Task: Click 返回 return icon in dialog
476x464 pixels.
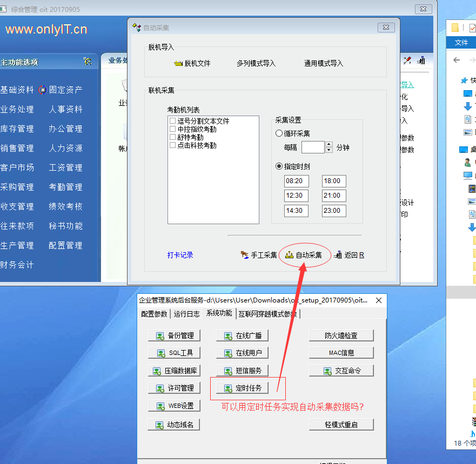Action: (338, 255)
